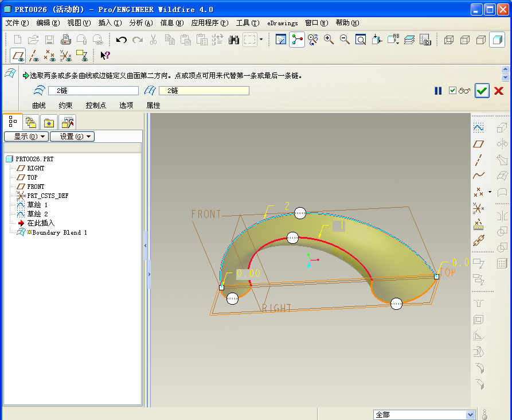The height and width of the screenshot is (420, 512).
Task: Select No Hidden display style
Action: (481, 40)
